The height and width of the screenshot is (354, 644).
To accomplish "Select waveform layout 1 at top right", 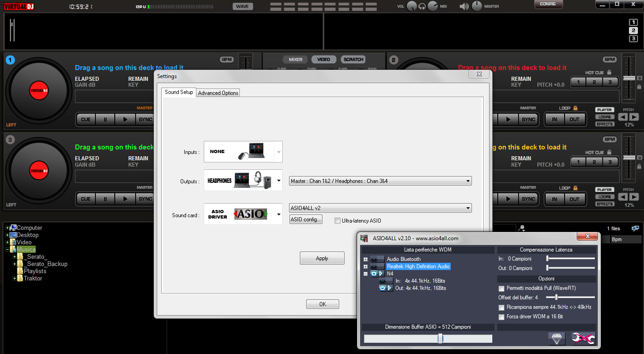I will 634,23.
